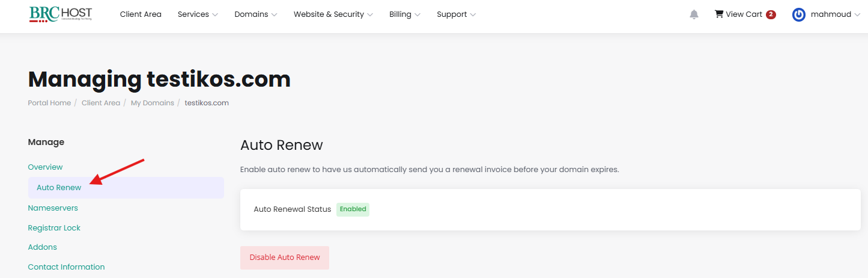The height and width of the screenshot is (278, 868).
Task: Click Portal Home breadcrumb link
Action: 49,103
